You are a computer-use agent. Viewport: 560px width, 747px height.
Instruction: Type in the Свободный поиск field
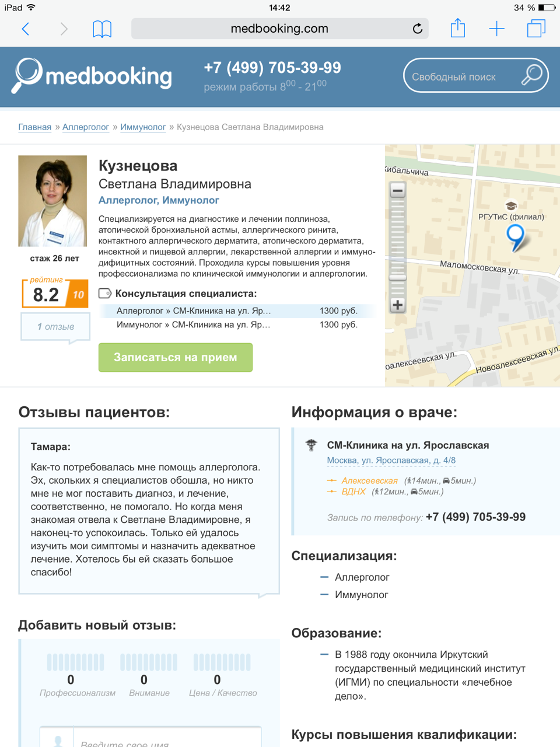pyautogui.click(x=461, y=76)
